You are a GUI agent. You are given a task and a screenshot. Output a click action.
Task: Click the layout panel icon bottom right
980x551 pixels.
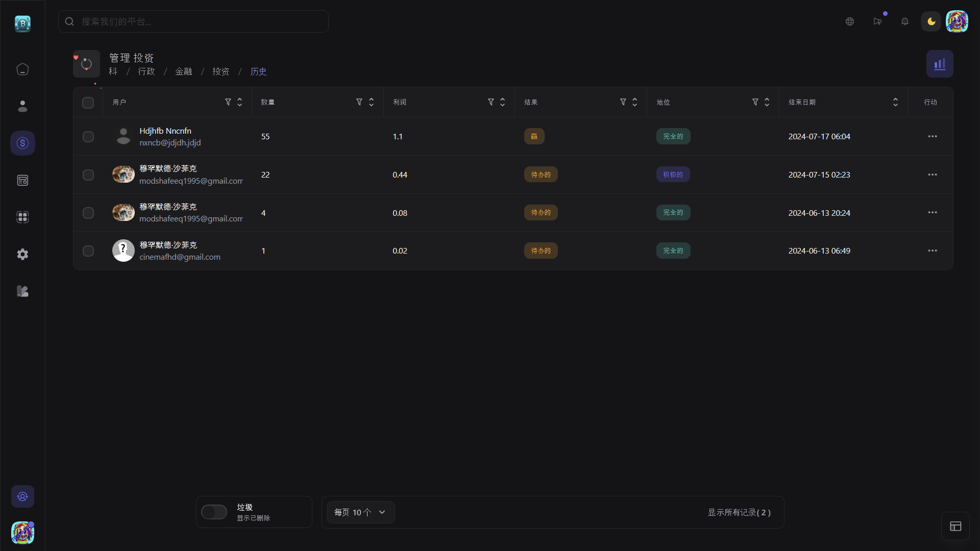(955, 526)
